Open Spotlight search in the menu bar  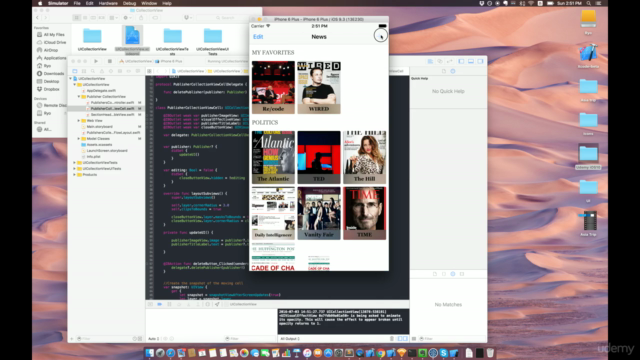coord(589,3)
